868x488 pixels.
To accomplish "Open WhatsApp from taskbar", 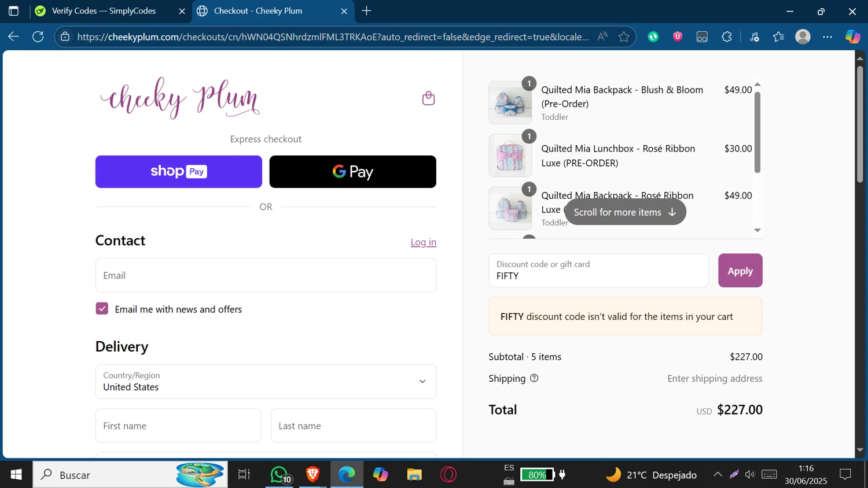I will point(280,475).
